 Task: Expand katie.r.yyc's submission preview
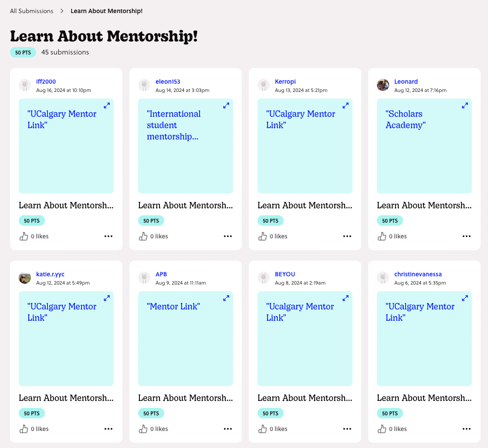[107, 298]
